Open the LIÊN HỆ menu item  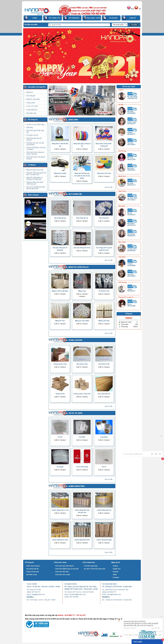click(131, 18)
